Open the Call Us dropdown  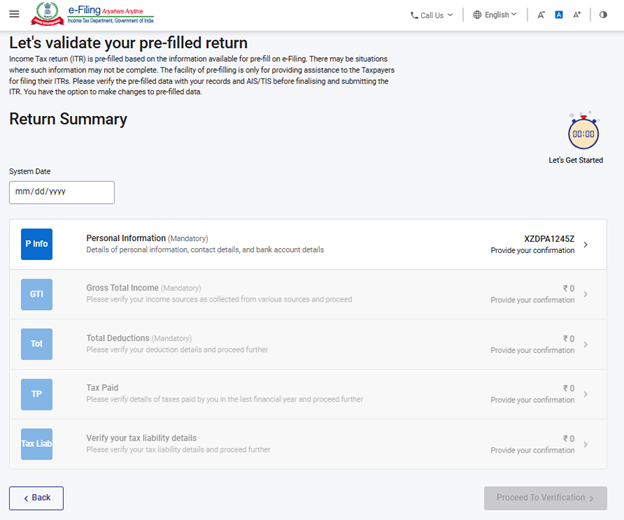coord(432,15)
